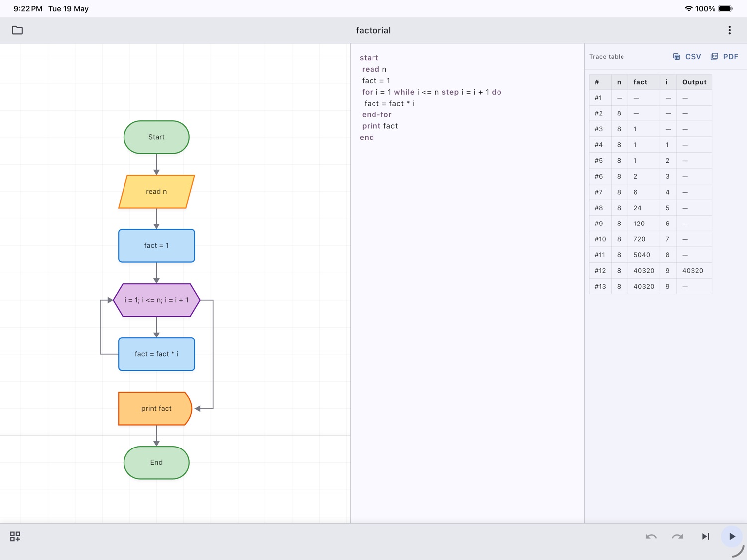The height and width of the screenshot is (560, 747).
Task: Click the Wi-Fi status icon
Action: [689, 9]
